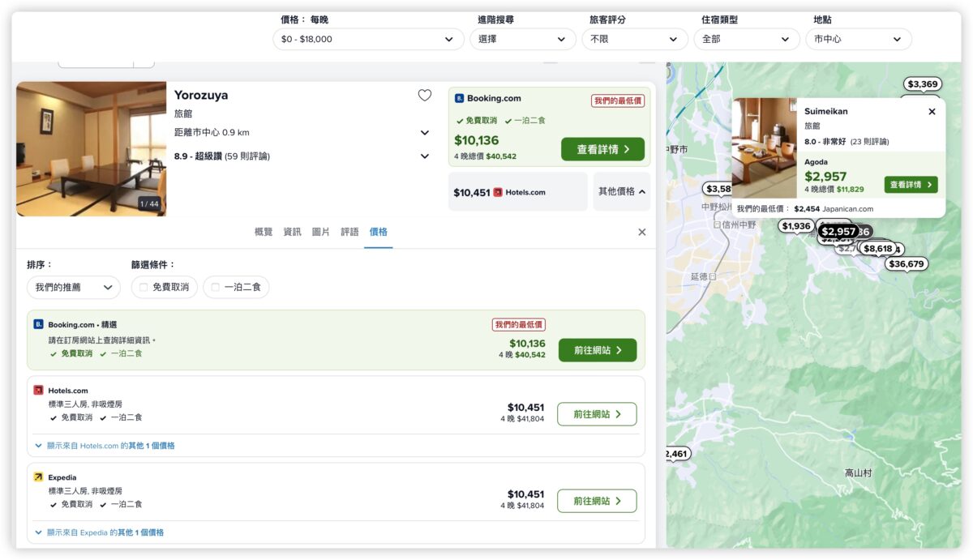This screenshot has height=560, width=973.
Task: Open the Yorozuya room photo
Action: (x=92, y=149)
